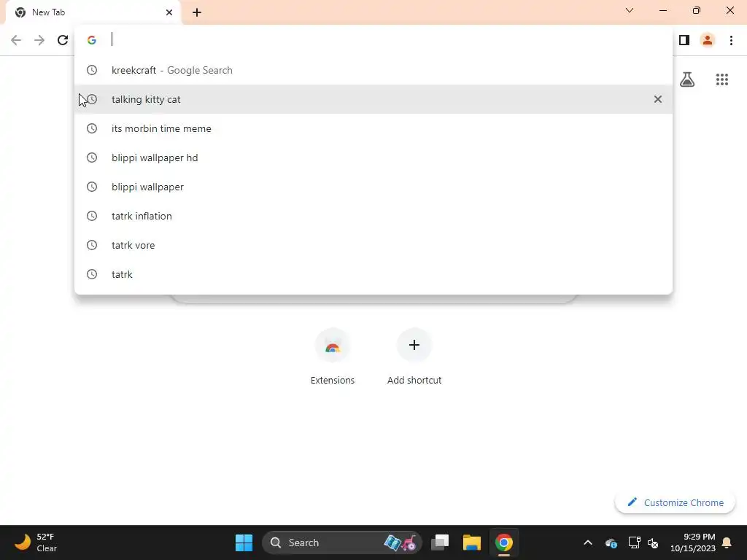747x560 pixels.
Task: Choose blippi wallpaper hd suggestion
Action: (x=373, y=157)
